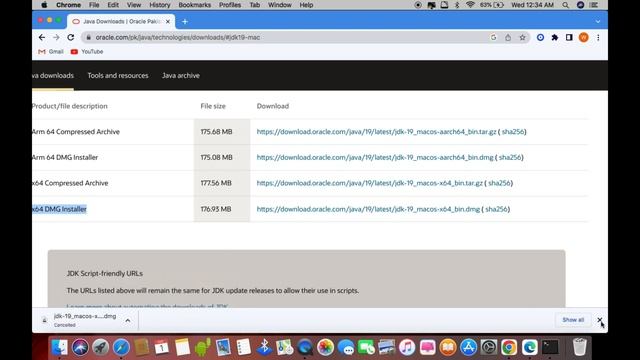The height and width of the screenshot is (360, 640).
Task: Click Show all downloads button
Action: point(573,320)
